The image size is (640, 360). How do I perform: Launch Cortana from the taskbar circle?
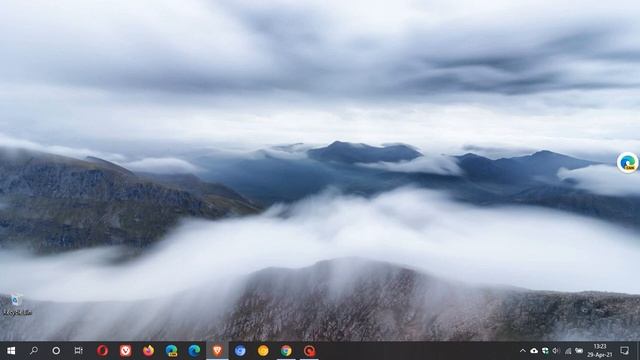[x=56, y=351]
